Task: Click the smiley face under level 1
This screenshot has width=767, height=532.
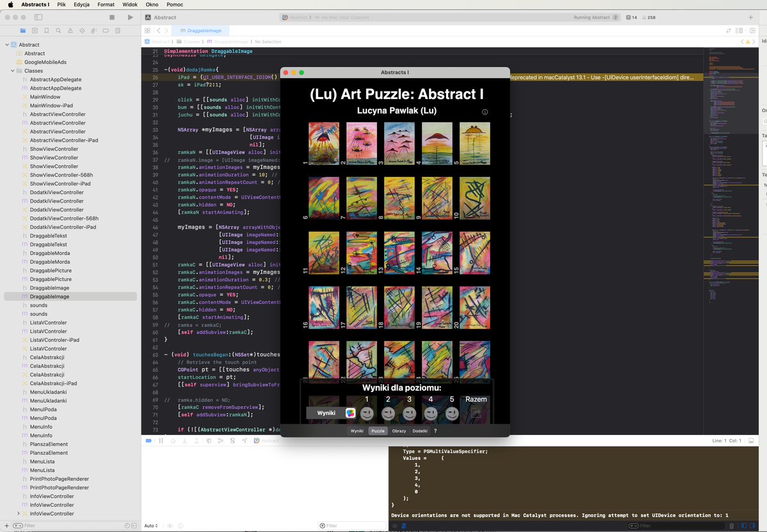Action: pos(366,413)
